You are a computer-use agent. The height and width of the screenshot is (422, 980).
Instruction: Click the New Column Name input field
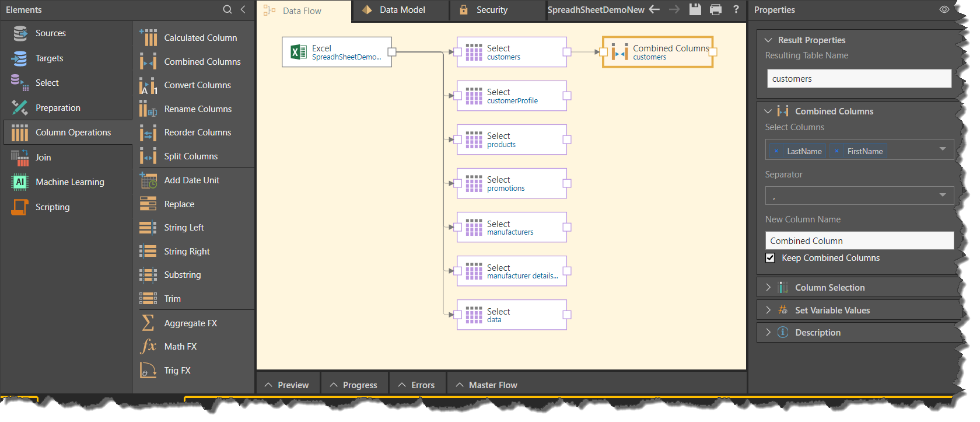859,240
